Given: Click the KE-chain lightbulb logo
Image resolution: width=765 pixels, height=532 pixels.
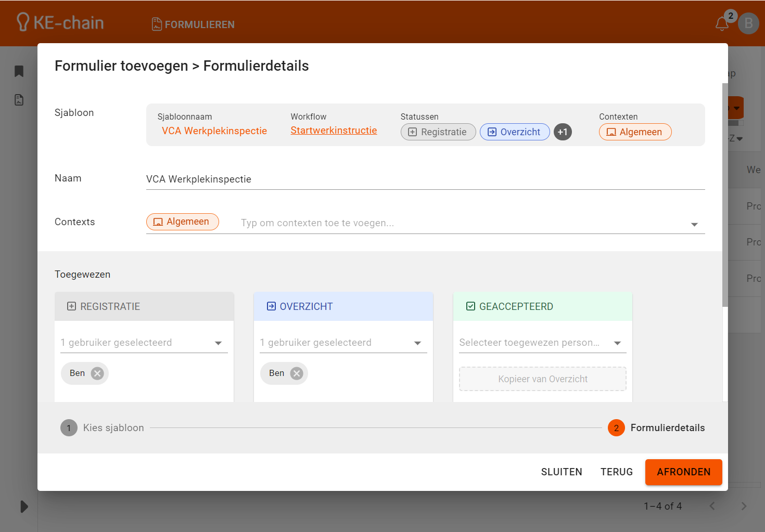Looking at the screenshot, I should (23, 22).
